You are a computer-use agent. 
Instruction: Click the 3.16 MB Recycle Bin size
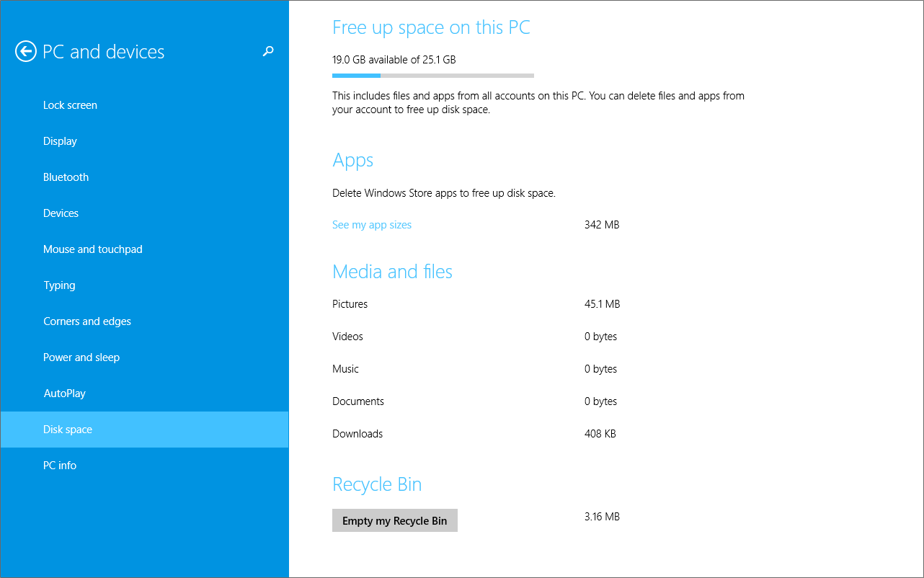click(x=602, y=517)
